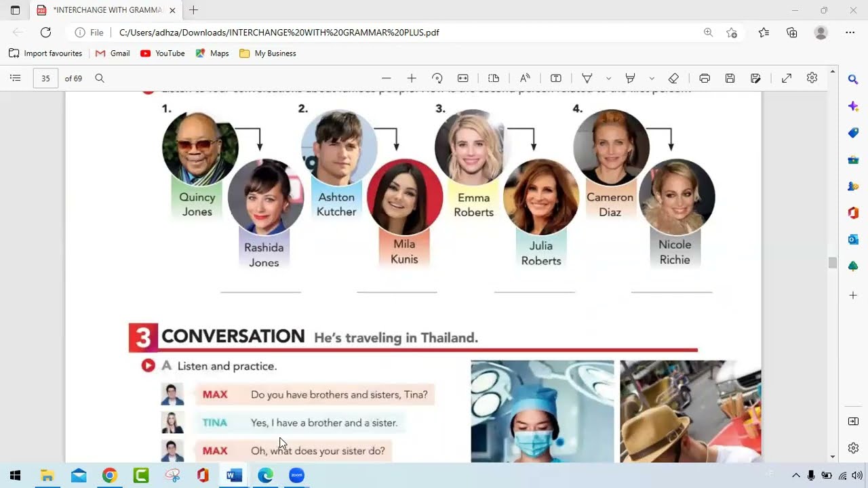Open the PDF table of contents icon
The image size is (868, 488).
[16, 78]
